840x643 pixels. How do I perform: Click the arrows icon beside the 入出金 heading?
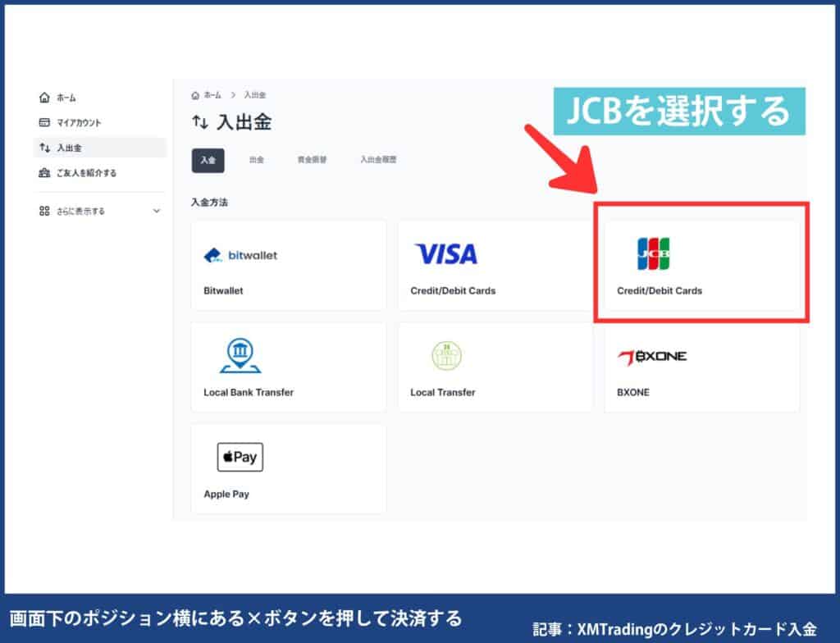coord(200,122)
